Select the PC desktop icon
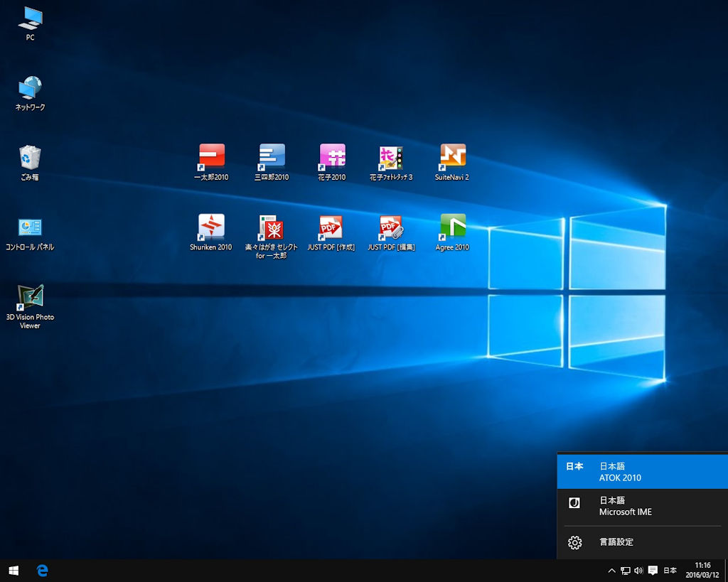The height and width of the screenshot is (582, 728). [30, 23]
